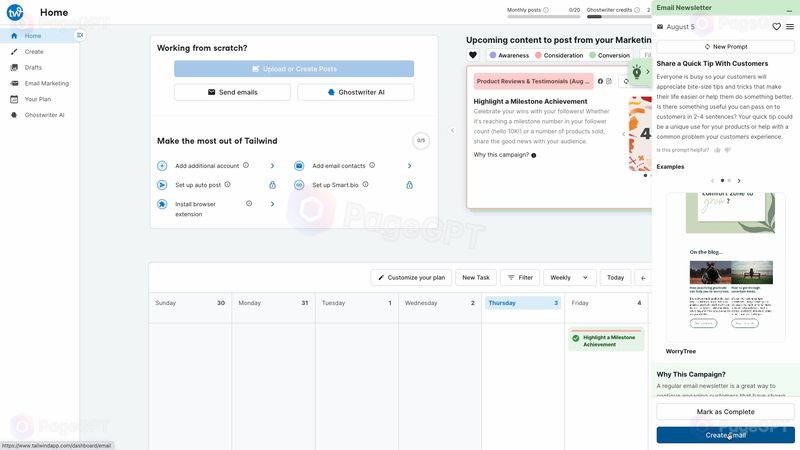
Task: Go to previous example with left chevron
Action: click(712, 181)
